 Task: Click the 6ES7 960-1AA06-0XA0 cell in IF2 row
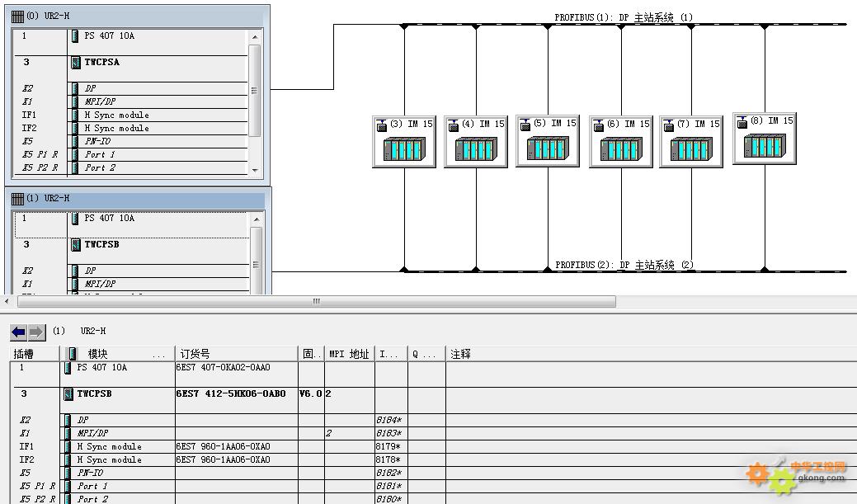[223, 459]
